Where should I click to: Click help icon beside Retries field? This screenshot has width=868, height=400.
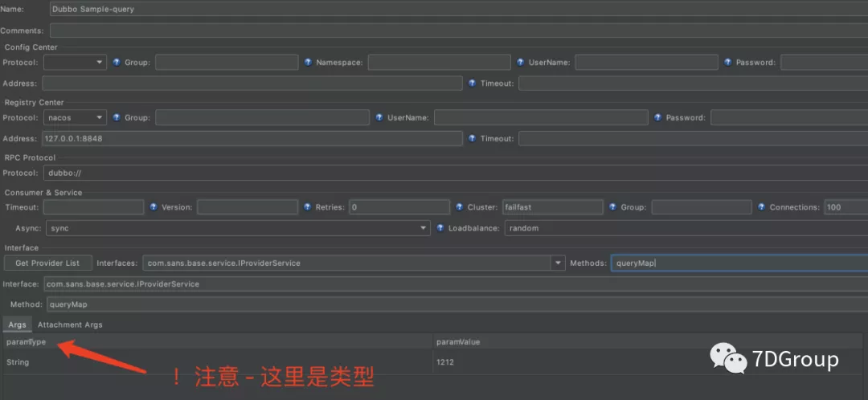(308, 207)
